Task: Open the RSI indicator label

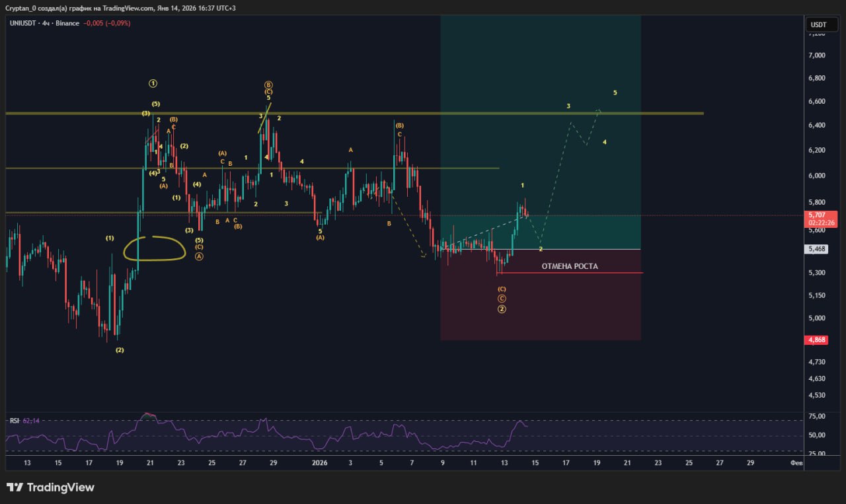Action: click(14, 421)
